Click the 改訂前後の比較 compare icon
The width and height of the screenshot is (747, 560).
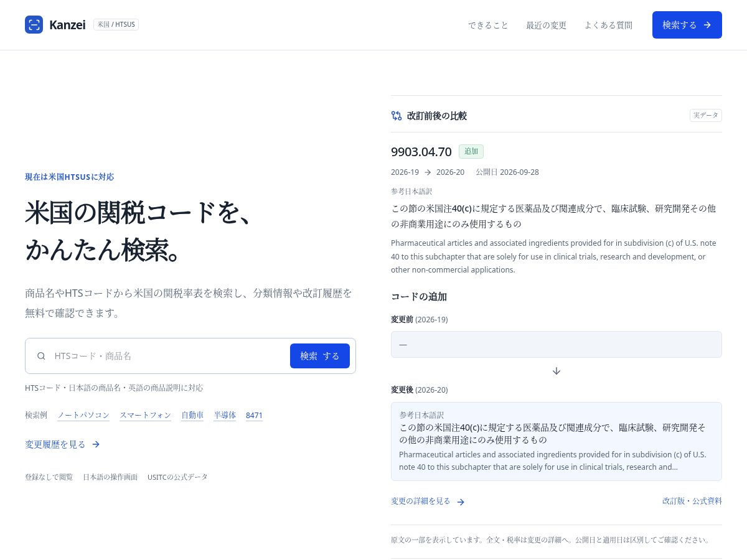coord(397,116)
